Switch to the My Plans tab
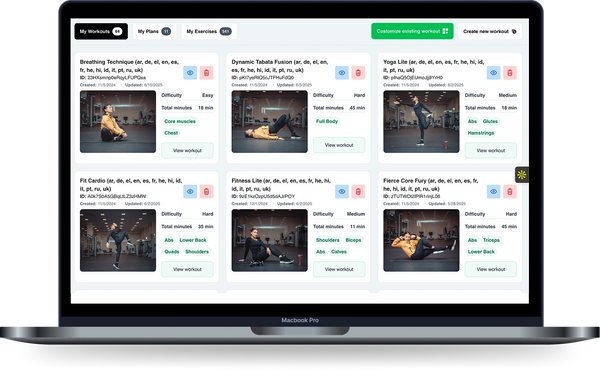Screen dimensions: 600x371 pos(155,31)
